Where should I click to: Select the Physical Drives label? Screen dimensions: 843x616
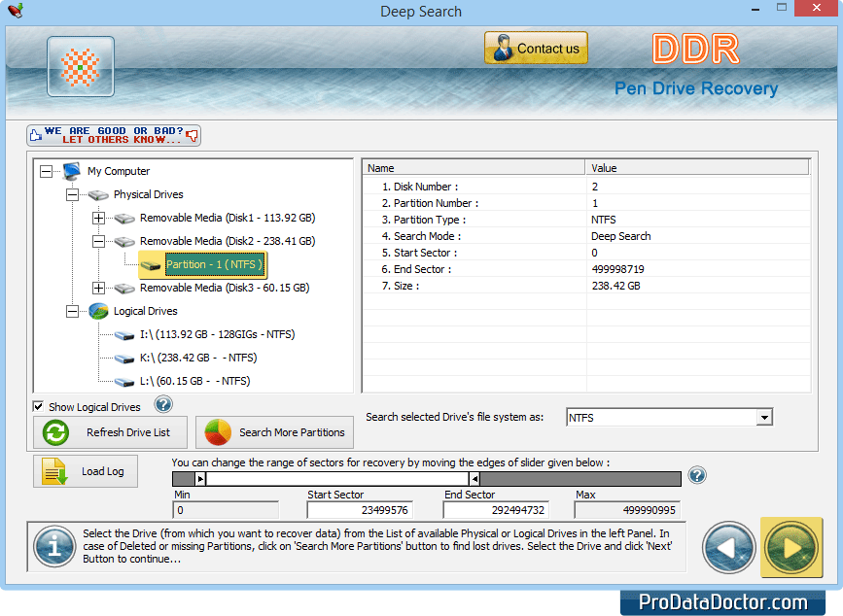pos(149,194)
